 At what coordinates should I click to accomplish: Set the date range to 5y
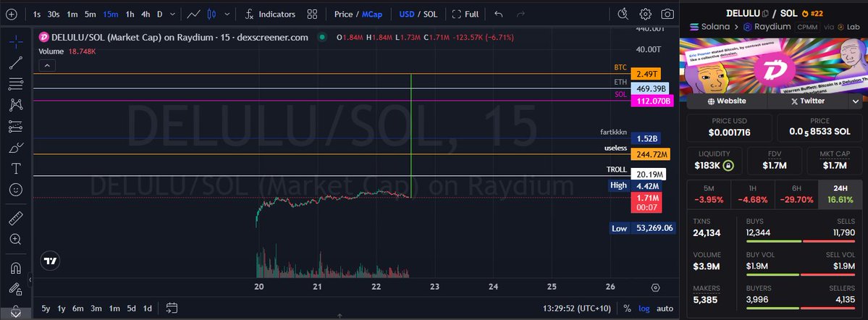46,308
